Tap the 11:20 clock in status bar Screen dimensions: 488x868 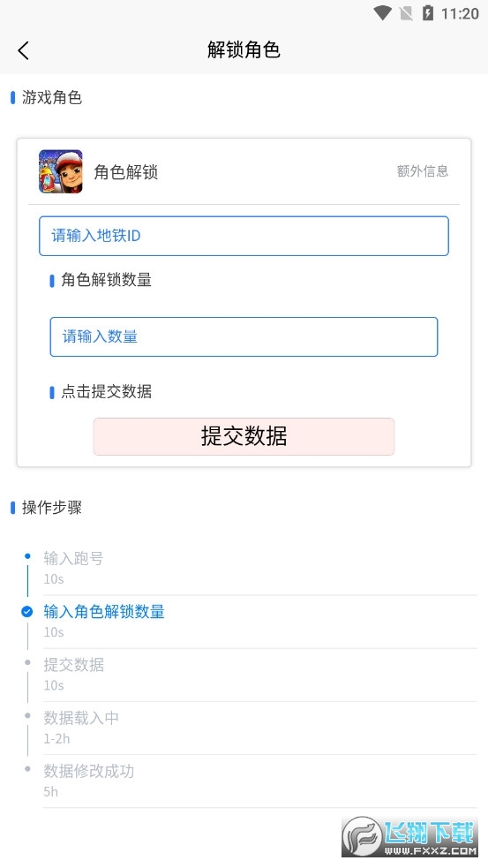(x=460, y=14)
